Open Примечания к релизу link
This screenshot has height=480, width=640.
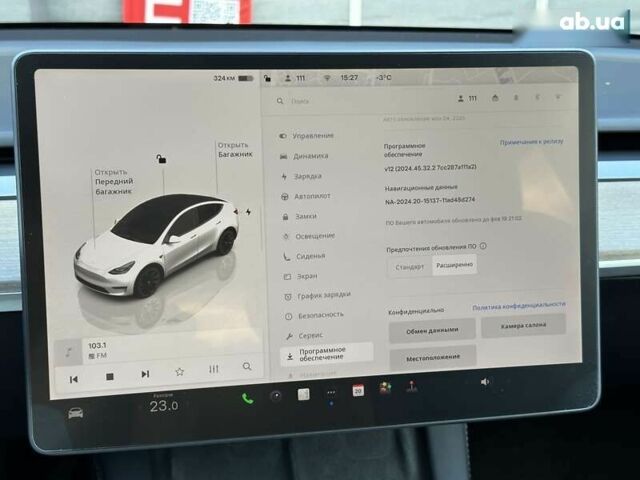(531, 141)
